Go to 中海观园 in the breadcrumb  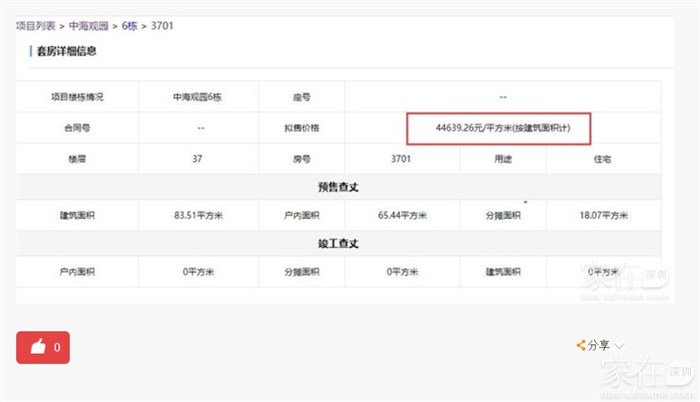(x=90, y=24)
